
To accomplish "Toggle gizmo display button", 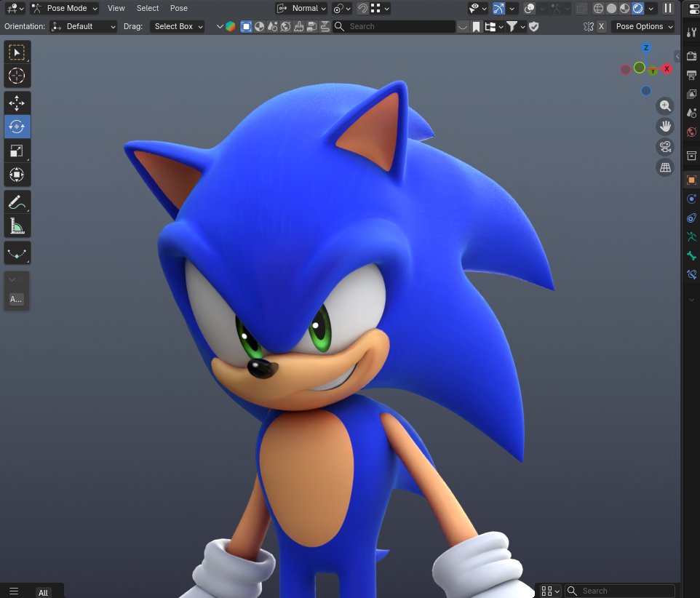I will [498, 8].
